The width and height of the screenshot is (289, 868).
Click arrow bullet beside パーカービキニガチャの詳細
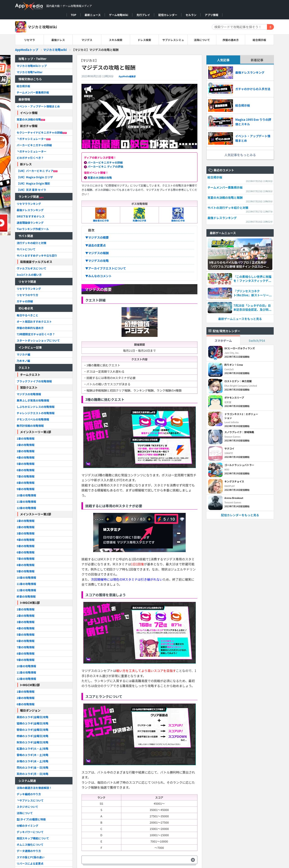85,162
